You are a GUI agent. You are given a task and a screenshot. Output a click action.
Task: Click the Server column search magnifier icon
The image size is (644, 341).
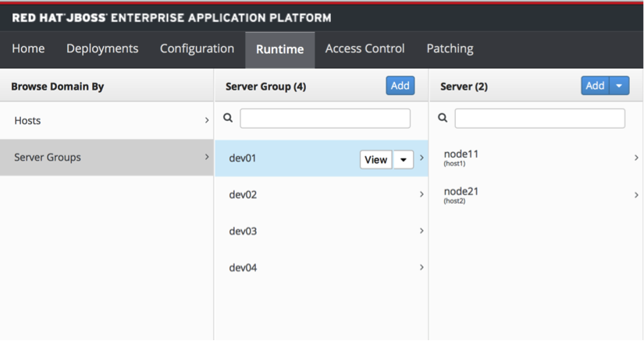tap(443, 118)
